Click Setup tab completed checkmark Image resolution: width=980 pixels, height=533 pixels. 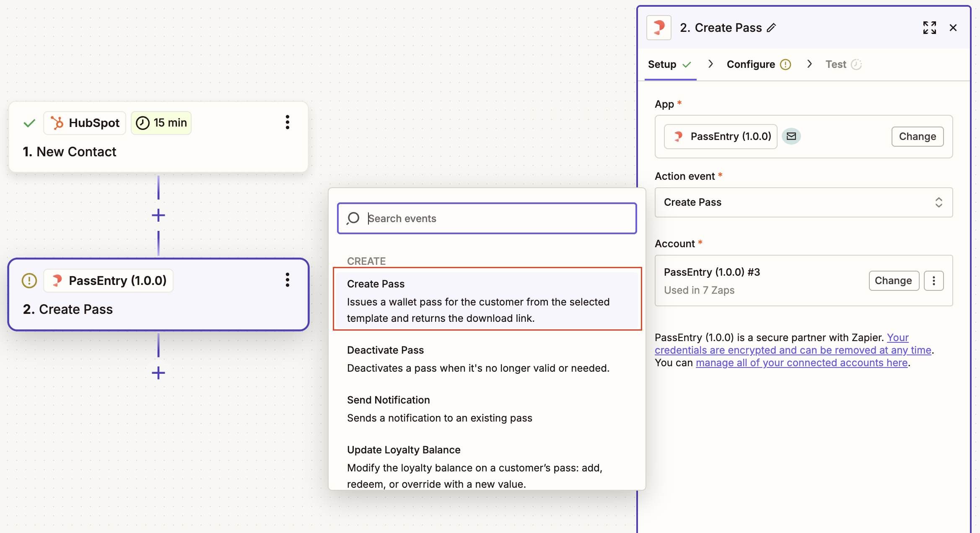point(687,65)
